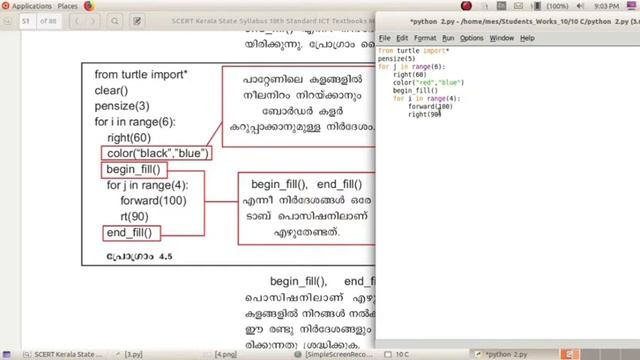The image size is (640, 360).
Task: Click 'end_fill()' boxed text in textbook
Action: pyautogui.click(x=131, y=233)
